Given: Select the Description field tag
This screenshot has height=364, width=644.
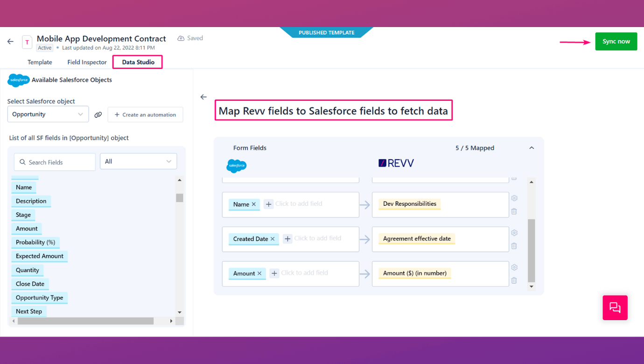Looking at the screenshot, I should tap(31, 201).
